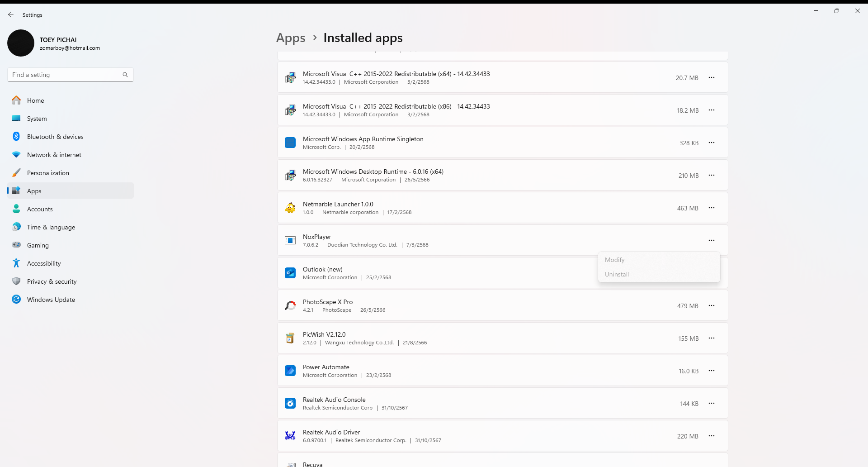Click the PicWish app icon
868x467 pixels.
pyautogui.click(x=290, y=338)
